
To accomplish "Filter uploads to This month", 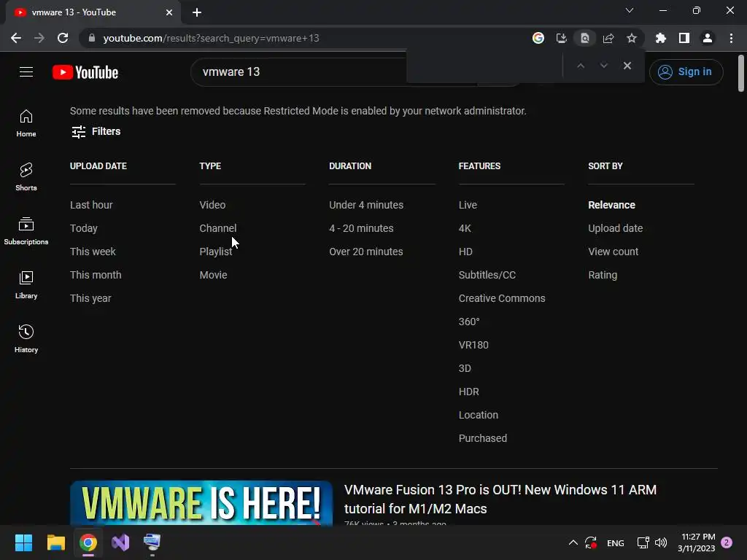I will click(x=96, y=275).
